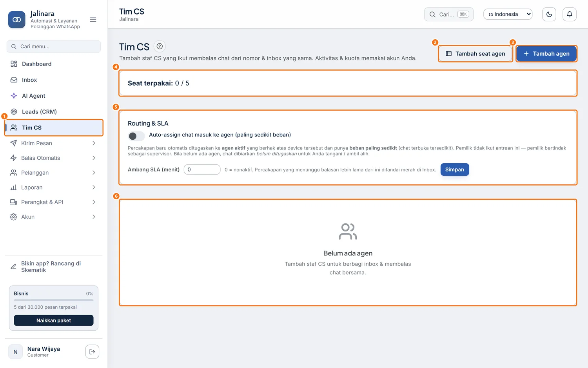Select the Tim CS menu item
Screen dimensions: 588x368
(54, 128)
